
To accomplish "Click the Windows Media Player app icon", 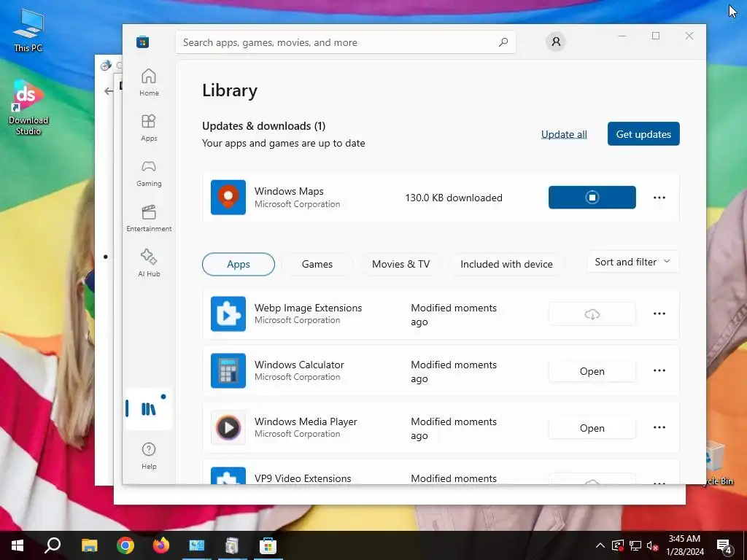I will pos(228,427).
